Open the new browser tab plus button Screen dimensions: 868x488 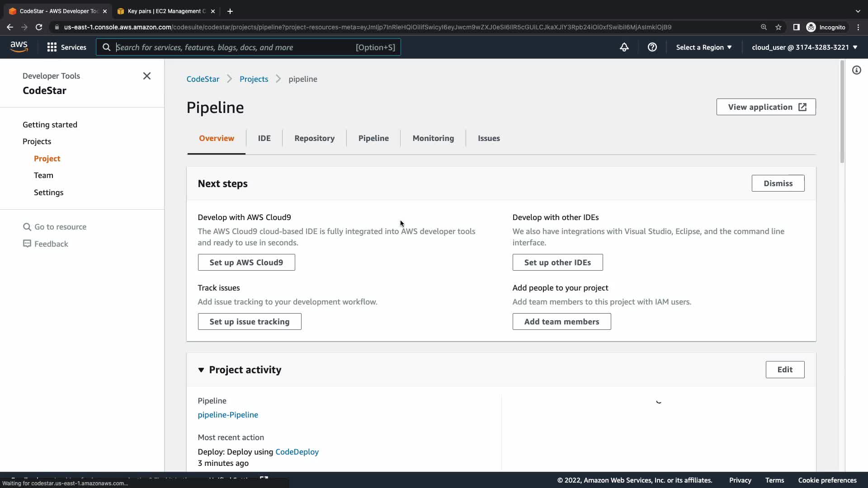[x=230, y=11]
